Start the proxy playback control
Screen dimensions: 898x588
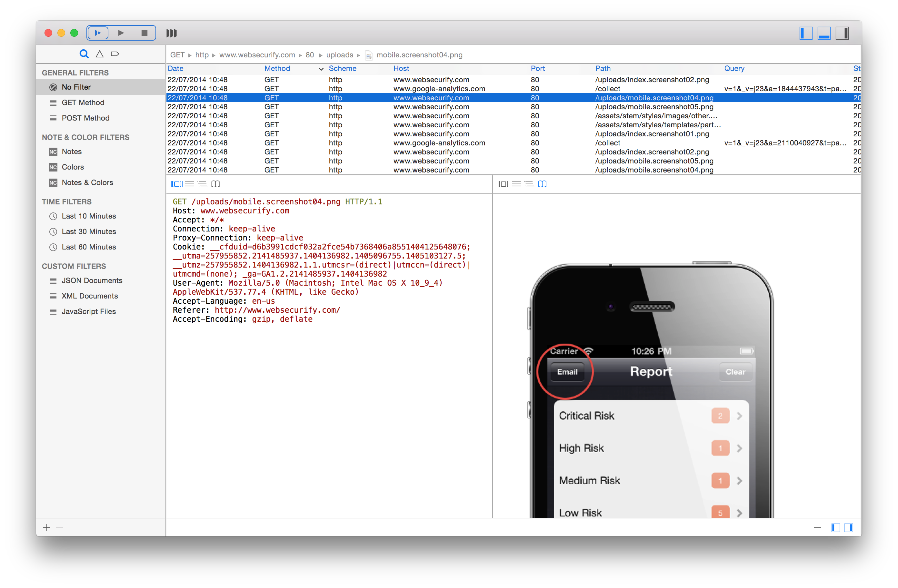coord(98,33)
